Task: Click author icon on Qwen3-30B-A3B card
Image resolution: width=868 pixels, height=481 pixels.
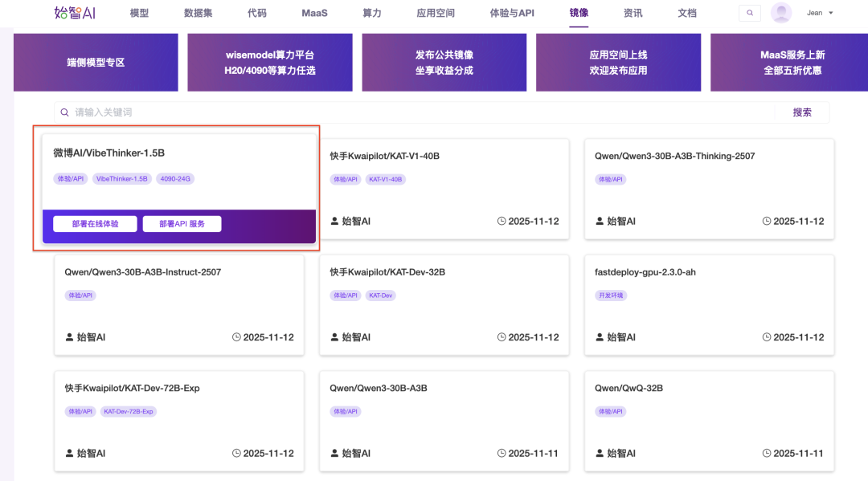Action: (x=334, y=454)
